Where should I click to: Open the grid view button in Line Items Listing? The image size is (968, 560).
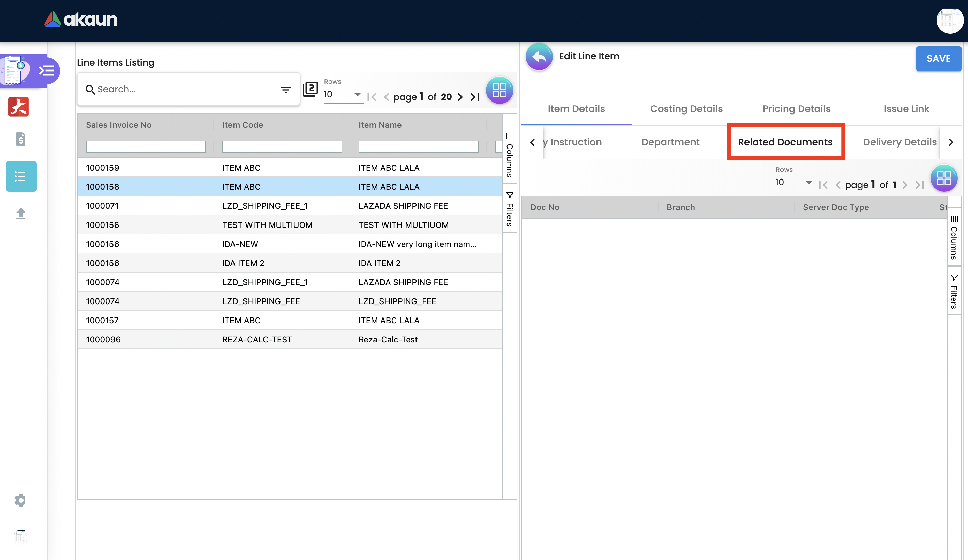(x=499, y=91)
